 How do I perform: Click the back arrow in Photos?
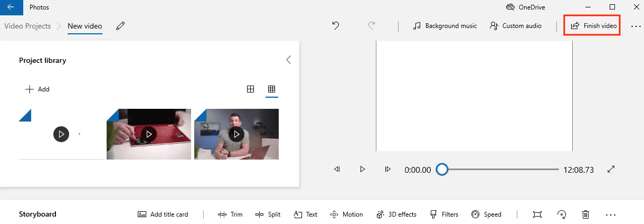point(11,7)
